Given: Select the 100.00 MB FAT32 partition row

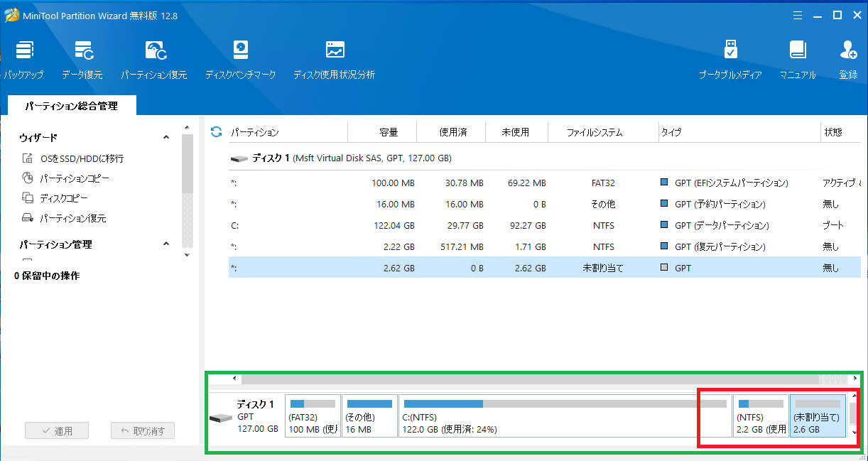Looking at the screenshot, I should click(545, 183).
